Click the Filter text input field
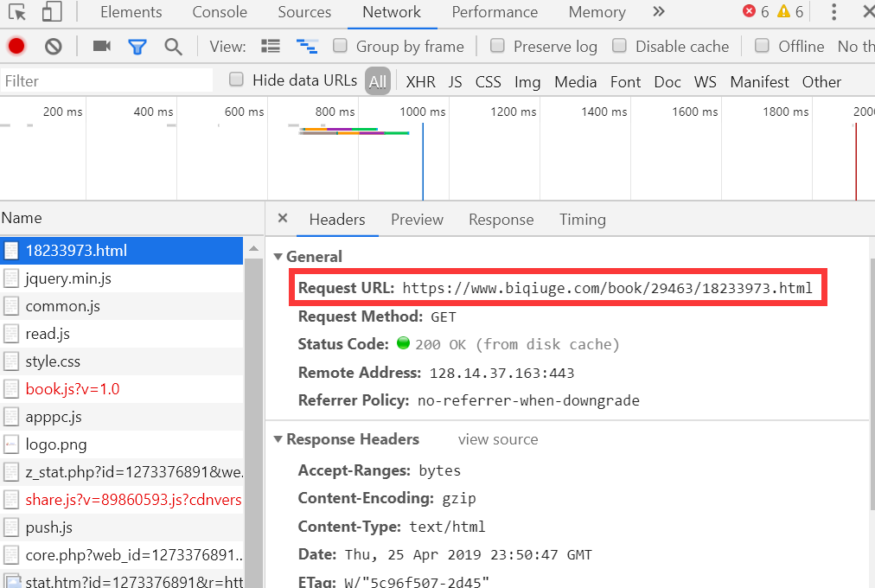The image size is (875, 588). [x=106, y=81]
